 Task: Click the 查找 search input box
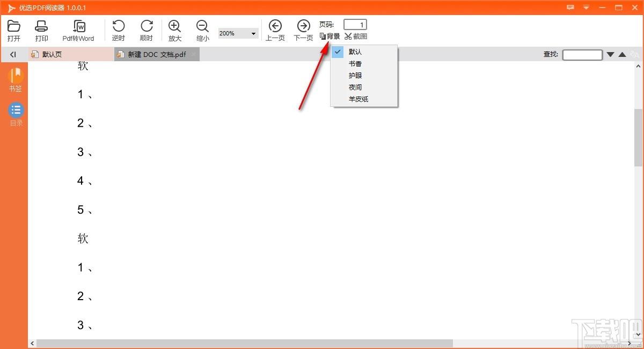click(582, 54)
